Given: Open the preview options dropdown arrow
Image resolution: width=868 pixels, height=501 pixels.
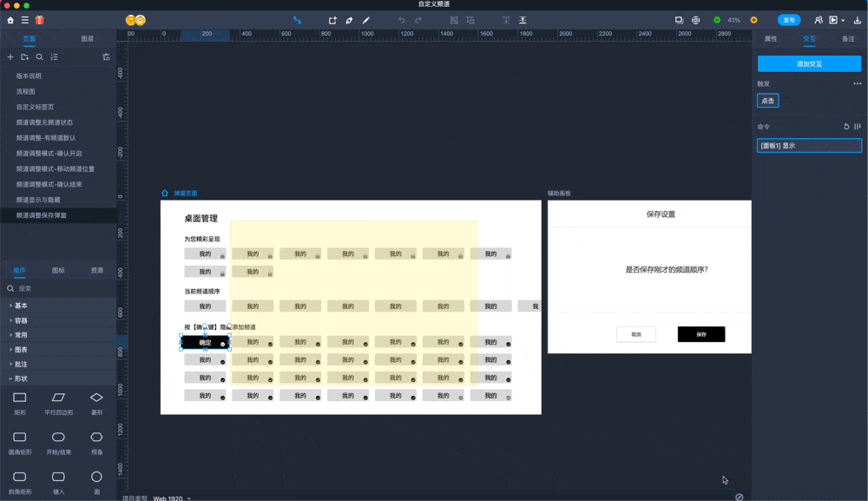Looking at the screenshot, I should click(843, 21).
